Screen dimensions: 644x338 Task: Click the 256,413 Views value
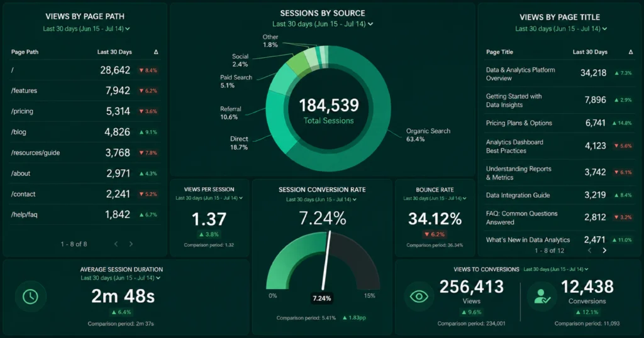click(472, 286)
